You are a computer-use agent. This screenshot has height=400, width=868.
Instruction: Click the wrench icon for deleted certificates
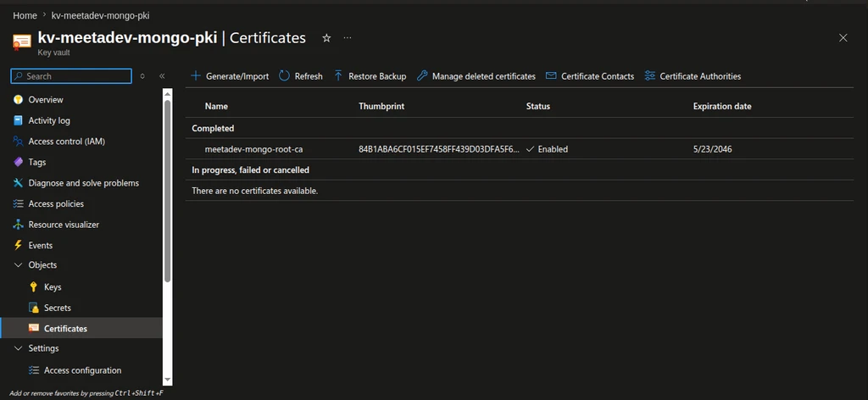(x=422, y=75)
